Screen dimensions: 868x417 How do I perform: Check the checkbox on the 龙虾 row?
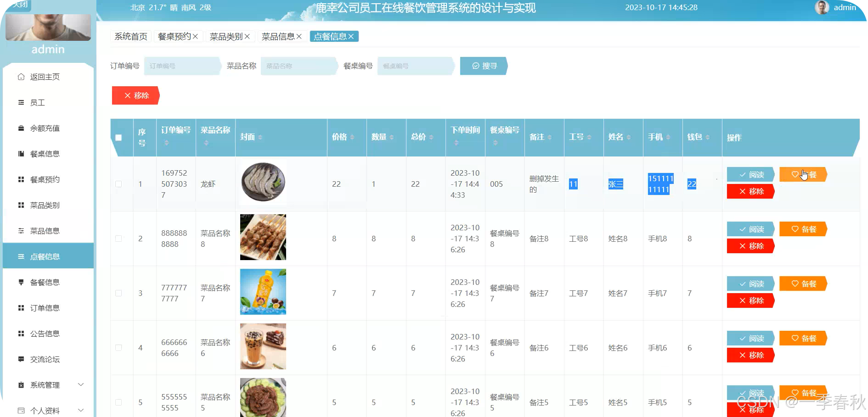click(119, 184)
